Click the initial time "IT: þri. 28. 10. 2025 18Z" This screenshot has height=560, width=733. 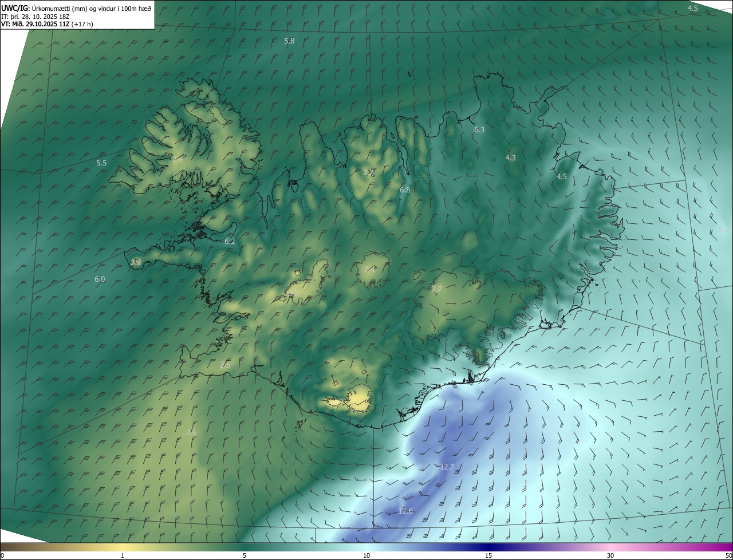pos(36,17)
